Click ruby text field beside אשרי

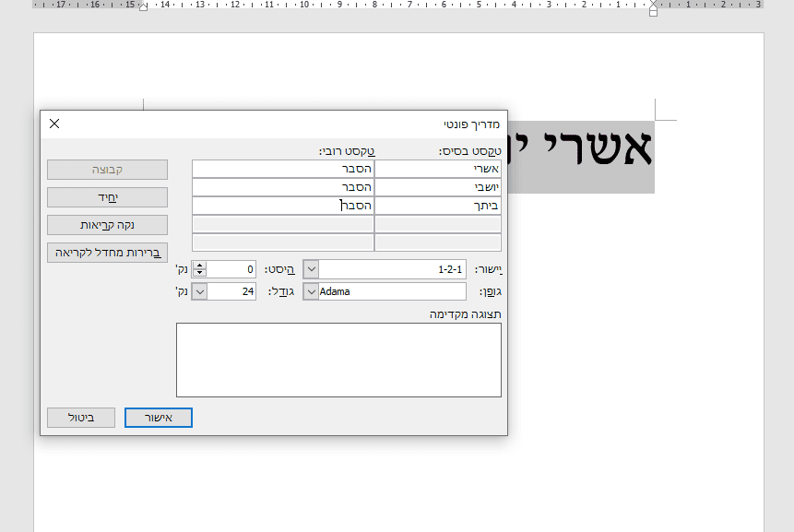[282, 169]
